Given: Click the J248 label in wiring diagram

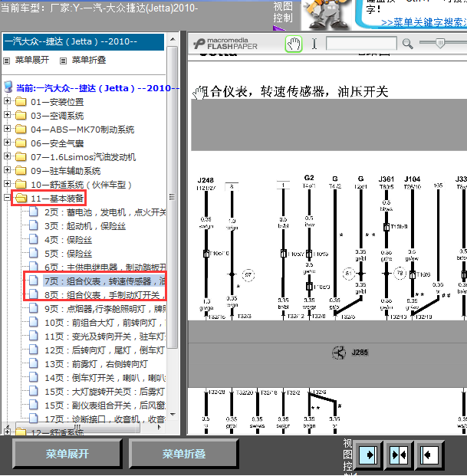Looking at the screenshot, I should pos(206,180).
